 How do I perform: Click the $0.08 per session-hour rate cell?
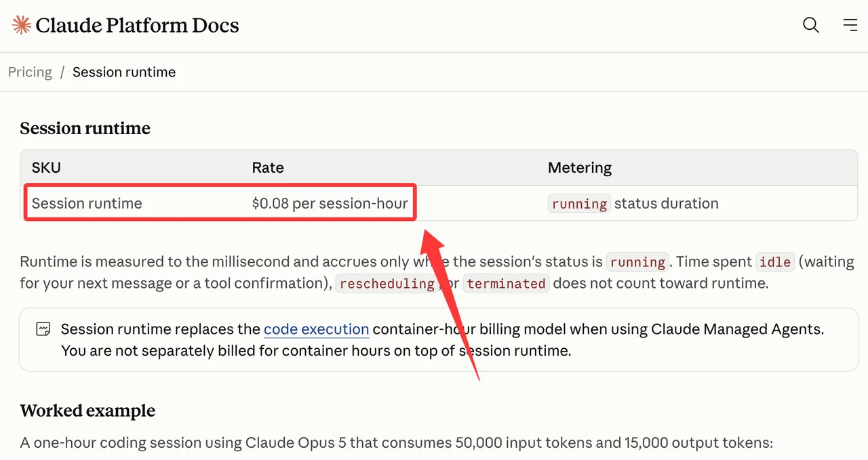tap(330, 203)
